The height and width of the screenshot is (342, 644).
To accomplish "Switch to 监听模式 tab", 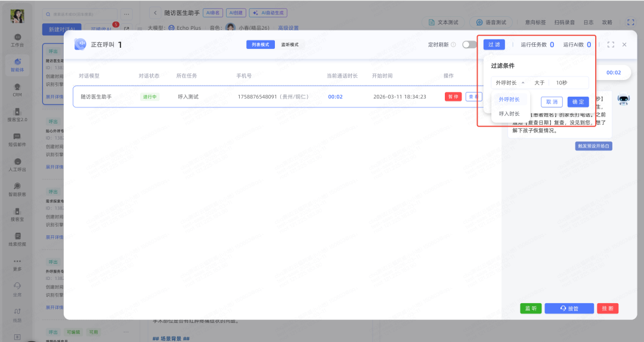I will (290, 45).
